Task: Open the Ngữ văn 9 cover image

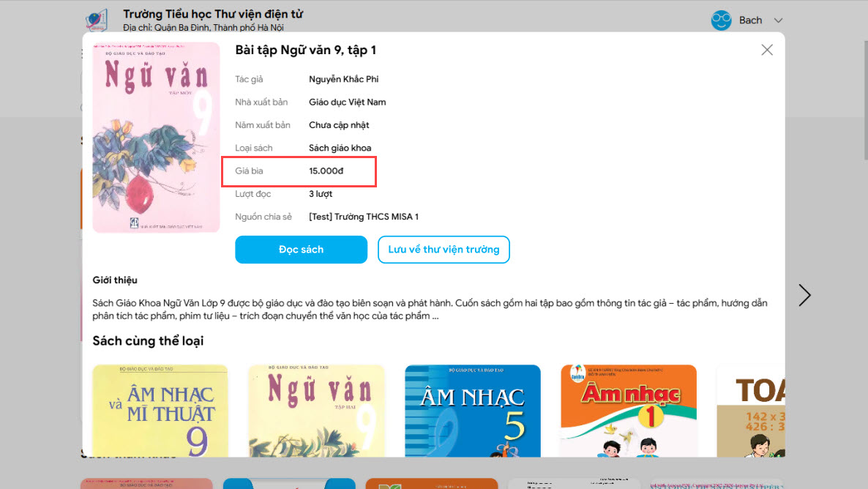Action: click(x=156, y=137)
